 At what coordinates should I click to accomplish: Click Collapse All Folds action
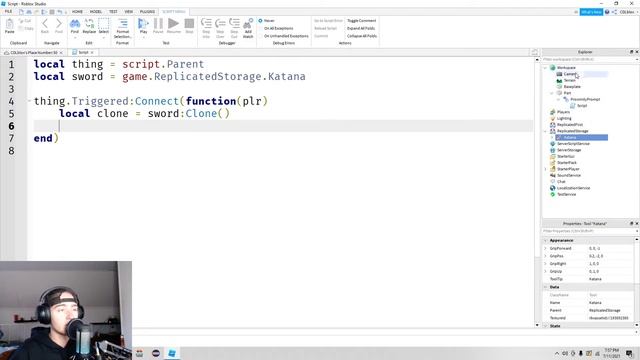point(362,36)
